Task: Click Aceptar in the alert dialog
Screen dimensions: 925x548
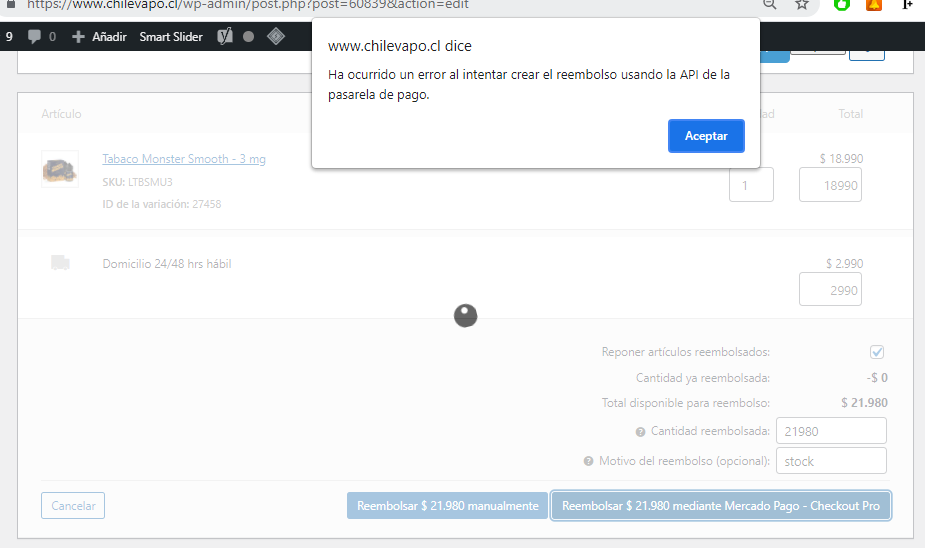Action: coord(706,136)
